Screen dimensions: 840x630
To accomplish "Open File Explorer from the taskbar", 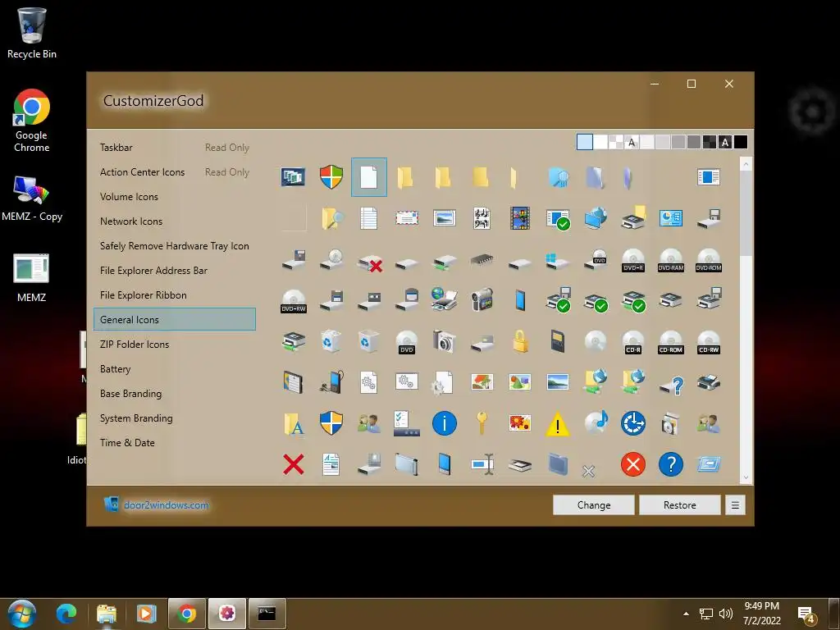I will click(x=107, y=614).
